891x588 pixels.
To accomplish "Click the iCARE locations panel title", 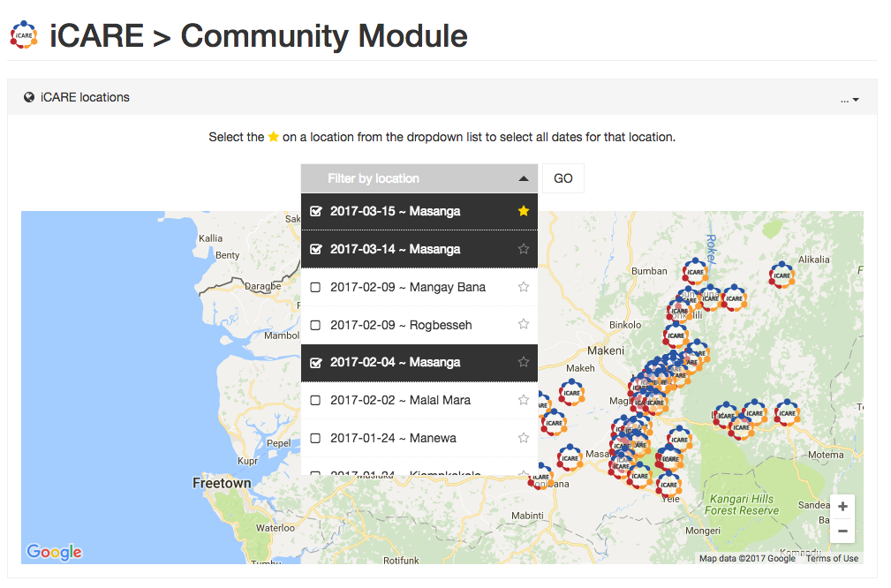I will 85,97.
